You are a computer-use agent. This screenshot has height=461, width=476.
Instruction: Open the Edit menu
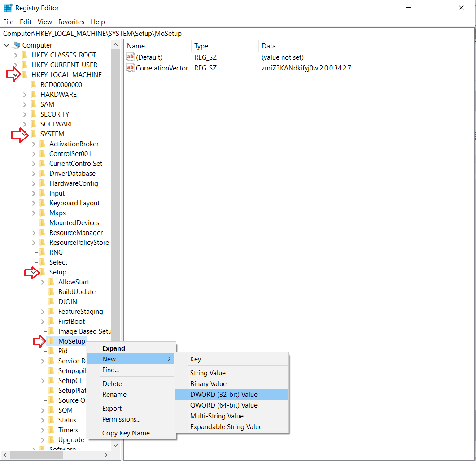[26, 22]
